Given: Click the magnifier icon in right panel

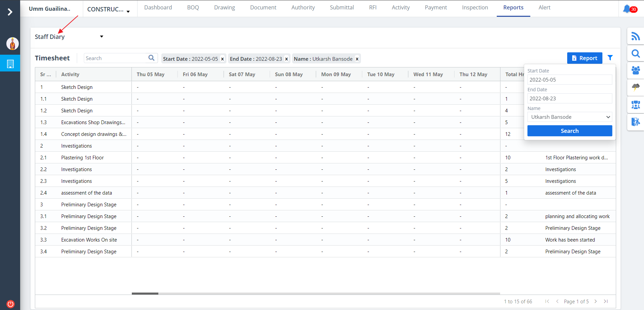Looking at the screenshot, I should click(635, 54).
